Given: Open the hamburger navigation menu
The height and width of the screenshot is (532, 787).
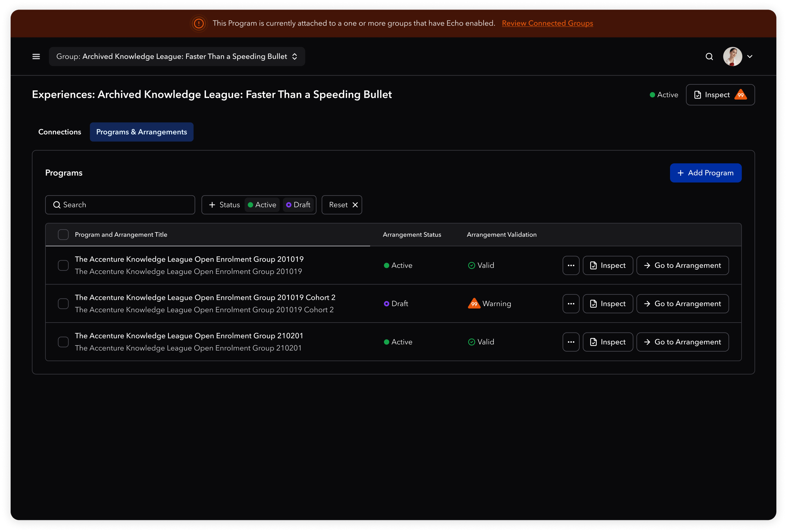Looking at the screenshot, I should (x=36, y=57).
